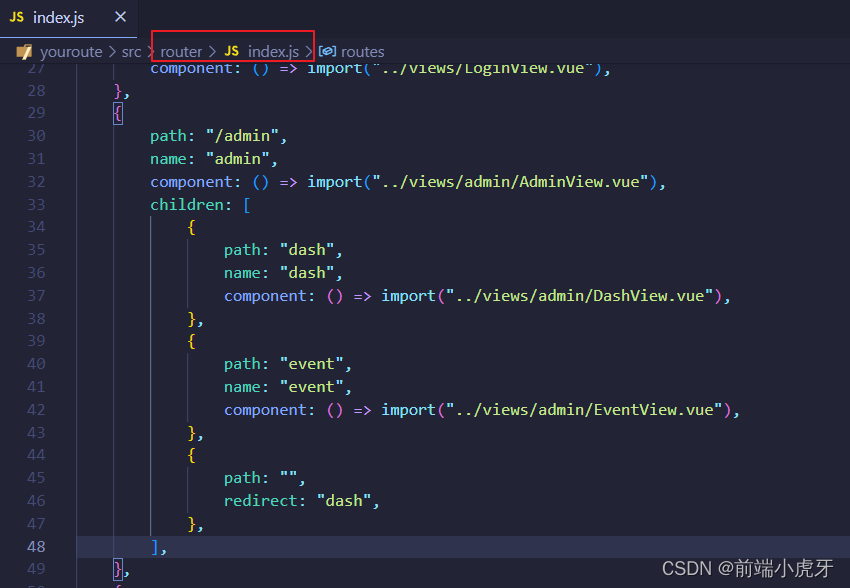The height and width of the screenshot is (588, 850).
Task: Click the JS icon in the breadcrumb
Action: coord(231,51)
